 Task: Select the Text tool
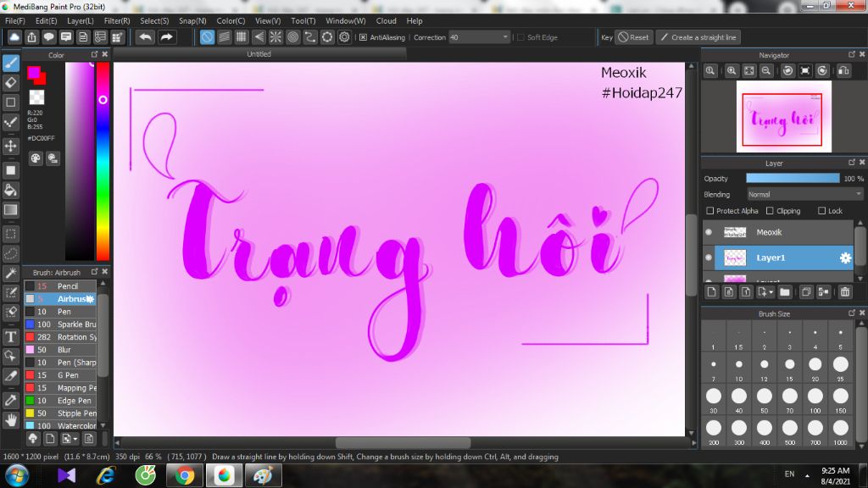(x=10, y=336)
